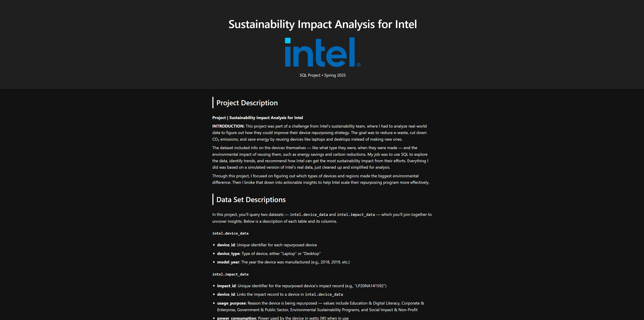644x320 pixels.
Task: Click the bold "Project | Sustainability Impact Analysis for Intel" line
Action: point(258,118)
